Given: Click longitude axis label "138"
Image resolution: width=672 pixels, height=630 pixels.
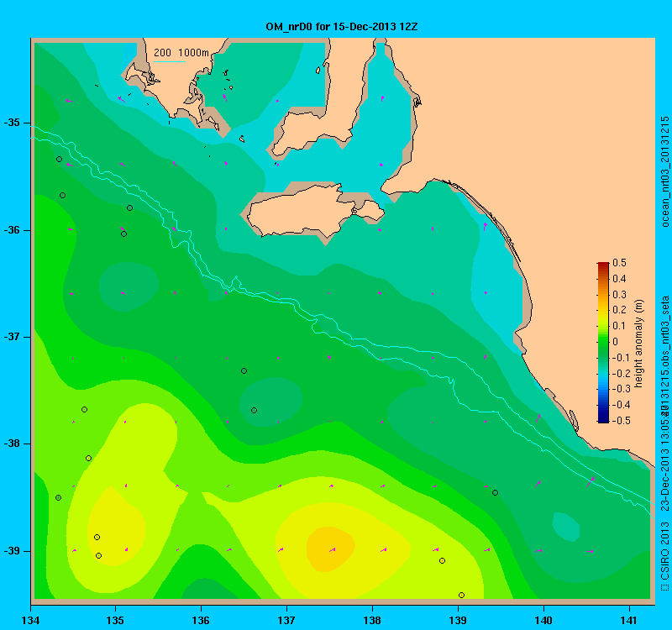Looking at the screenshot, I should (x=372, y=621).
